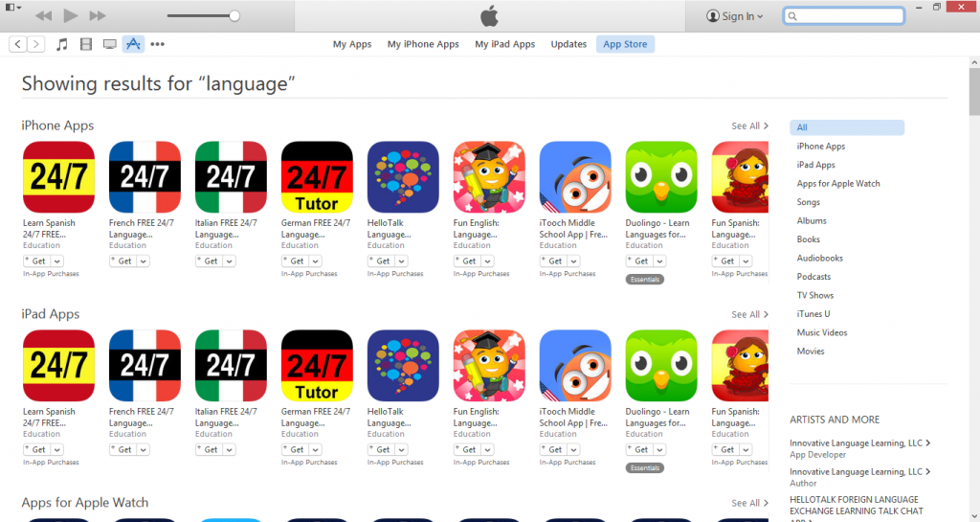This screenshot has width=980, height=522.
Task: Open Duolingo iPad app thumbnail
Action: pos(661,366)
